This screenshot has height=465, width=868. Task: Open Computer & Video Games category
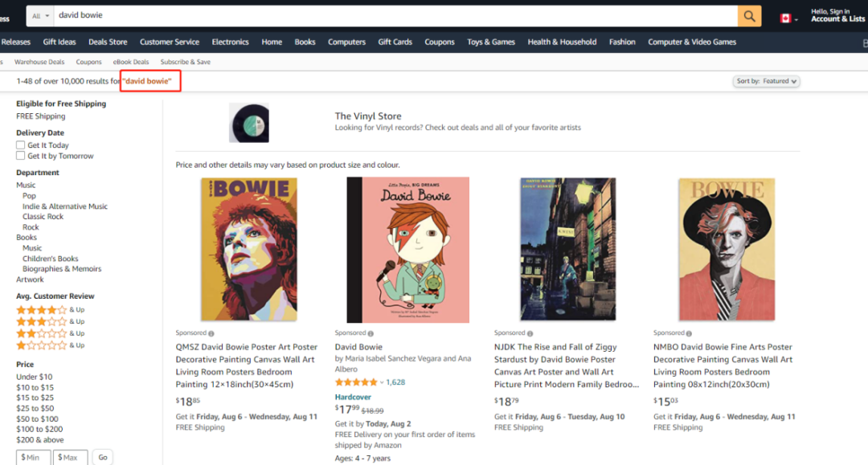point(692,42)
